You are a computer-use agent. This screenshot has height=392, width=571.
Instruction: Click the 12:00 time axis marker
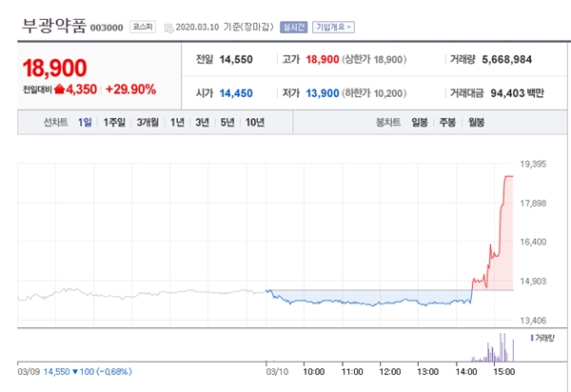click(x=390, y=372)
